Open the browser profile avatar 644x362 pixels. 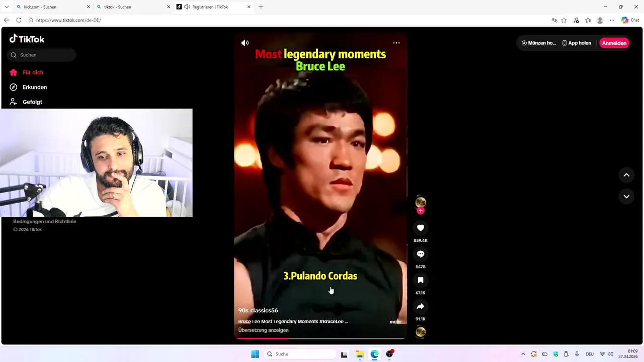click(x=600, y=20)
